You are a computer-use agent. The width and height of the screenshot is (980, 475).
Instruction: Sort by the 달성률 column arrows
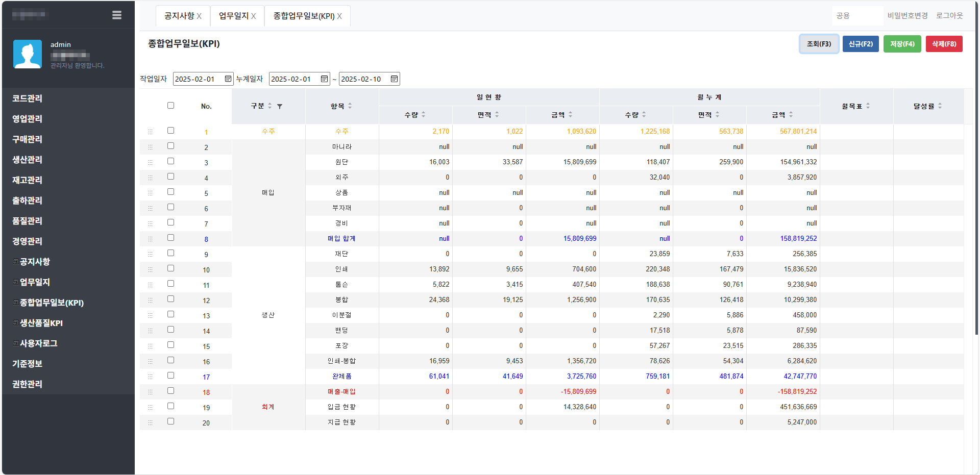coord(940,106)
